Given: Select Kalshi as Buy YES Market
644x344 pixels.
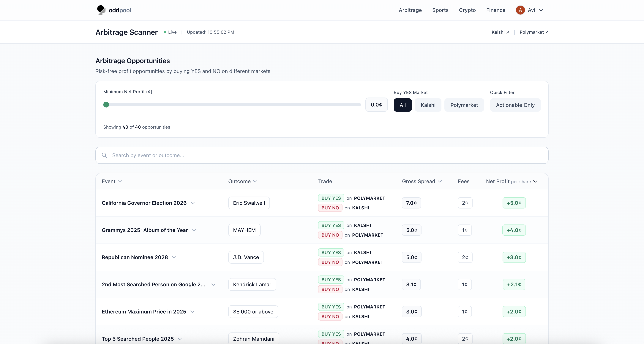Looking at the screenshot, I should 428,105.
